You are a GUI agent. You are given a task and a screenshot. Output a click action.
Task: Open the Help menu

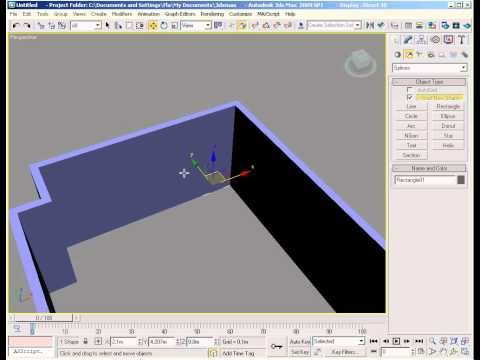[x=290, y=14]
